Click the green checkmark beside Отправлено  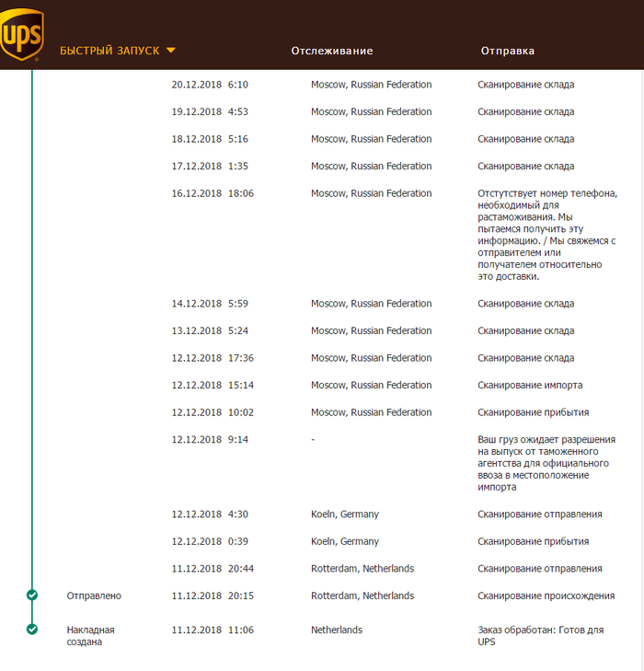[x=32, y=596]
